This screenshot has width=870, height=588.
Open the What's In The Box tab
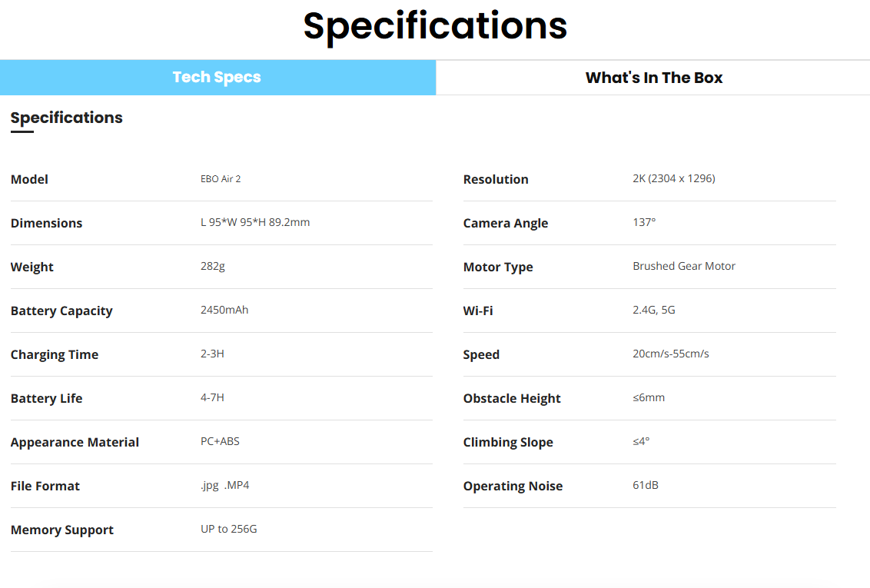coord(653,78)
